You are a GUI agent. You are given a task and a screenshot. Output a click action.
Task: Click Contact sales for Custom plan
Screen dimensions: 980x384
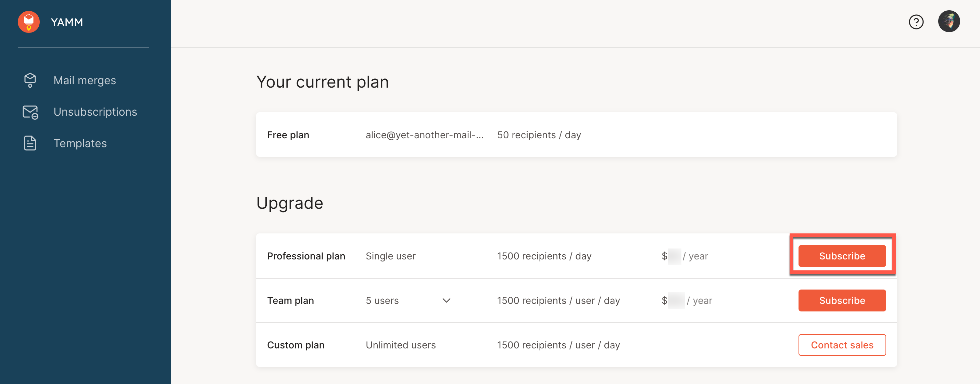[842, 345]
